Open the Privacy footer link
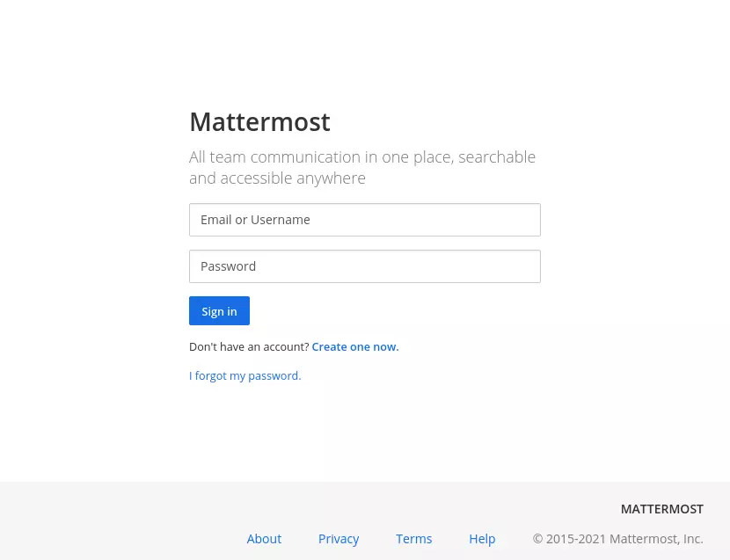This screenshot has width=730, height=560. 339,539
